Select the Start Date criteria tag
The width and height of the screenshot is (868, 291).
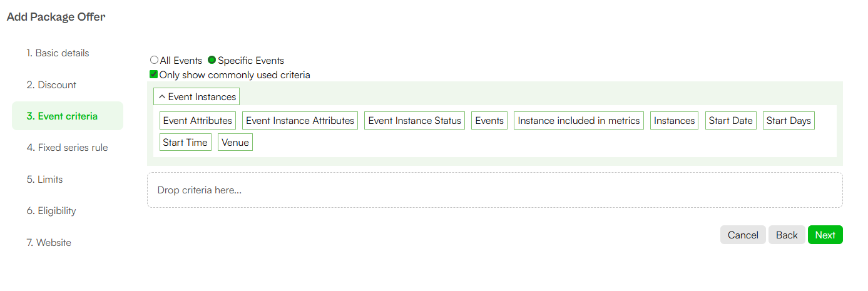pos(731,120)
